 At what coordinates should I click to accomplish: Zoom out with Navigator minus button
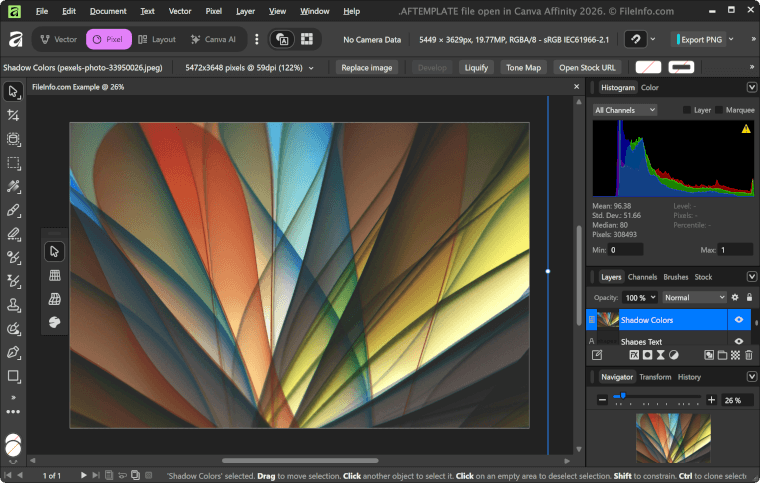pos(602,400)
